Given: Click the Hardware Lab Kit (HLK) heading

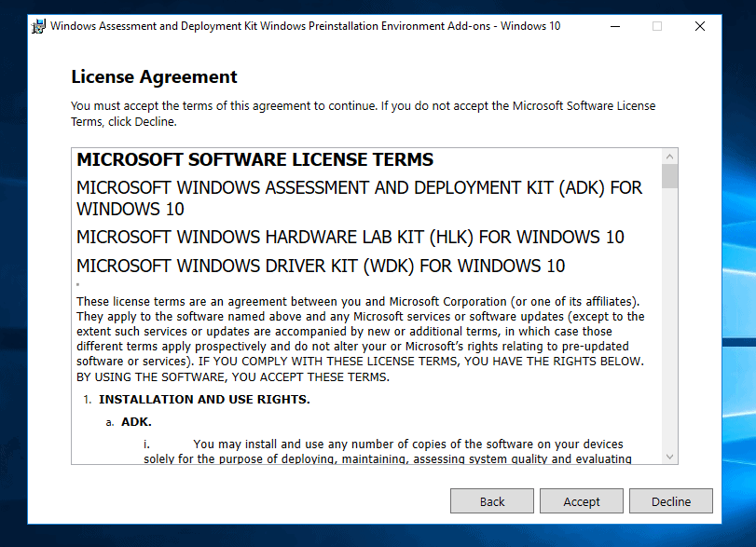Looking at the screenshot, I should coord(350,238).
